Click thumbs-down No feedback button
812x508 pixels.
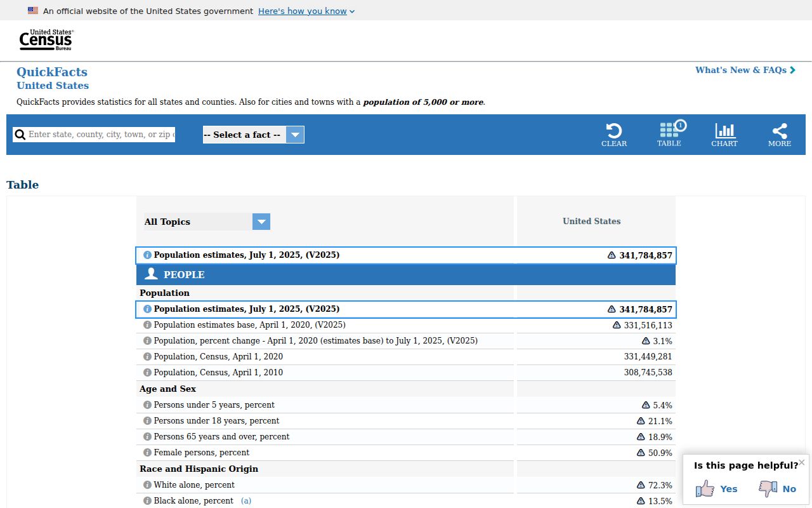click(777, 488)
